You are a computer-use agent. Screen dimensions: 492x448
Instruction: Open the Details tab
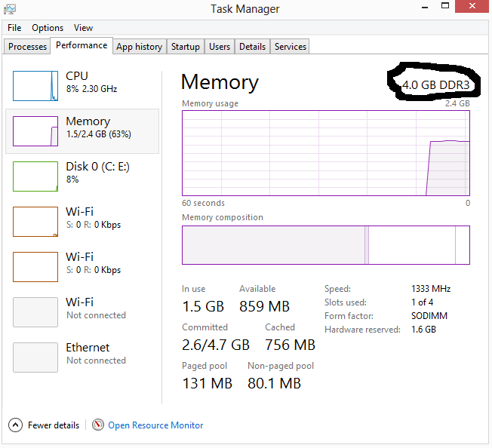point(252,47)
